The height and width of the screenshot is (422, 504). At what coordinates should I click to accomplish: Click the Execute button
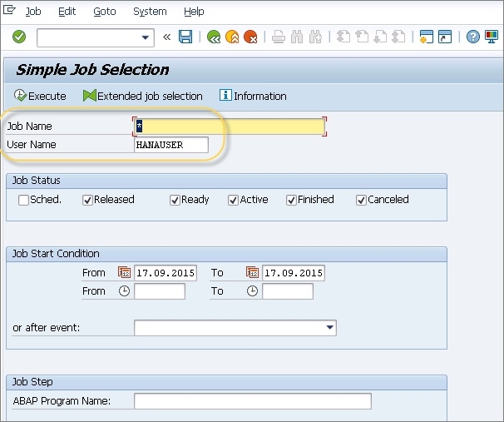pos(40,97)
